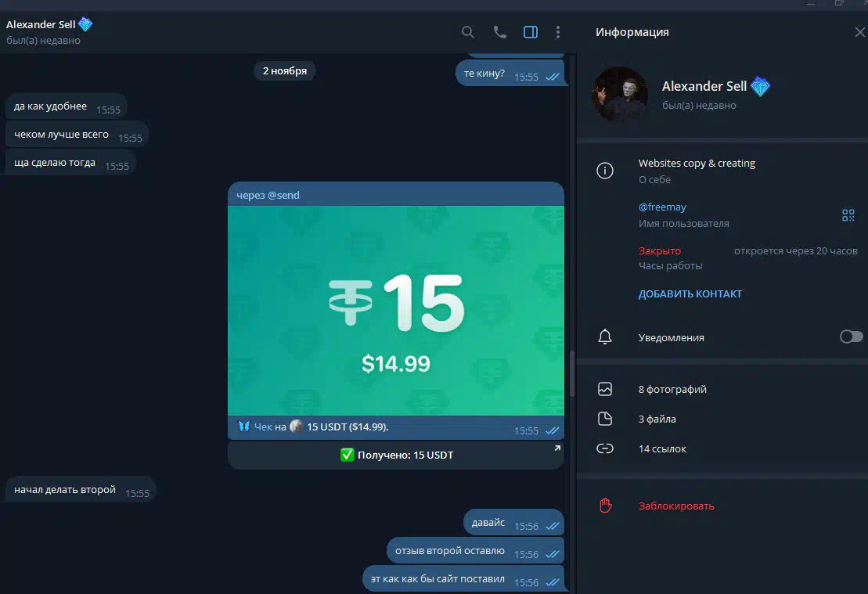Image resolution: width=868 pixels, height=594 pixels.
Task: Click 'откроется через 20 часов' text
Action: tap(795, 250)
